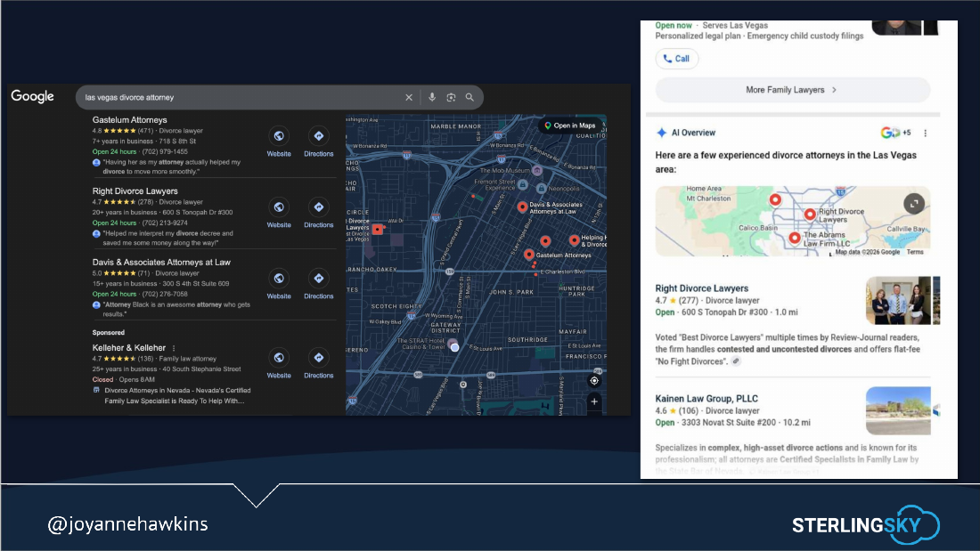Click the Davis & Associates map pin
The image size is (980, 551).
[x=522, y=207]
